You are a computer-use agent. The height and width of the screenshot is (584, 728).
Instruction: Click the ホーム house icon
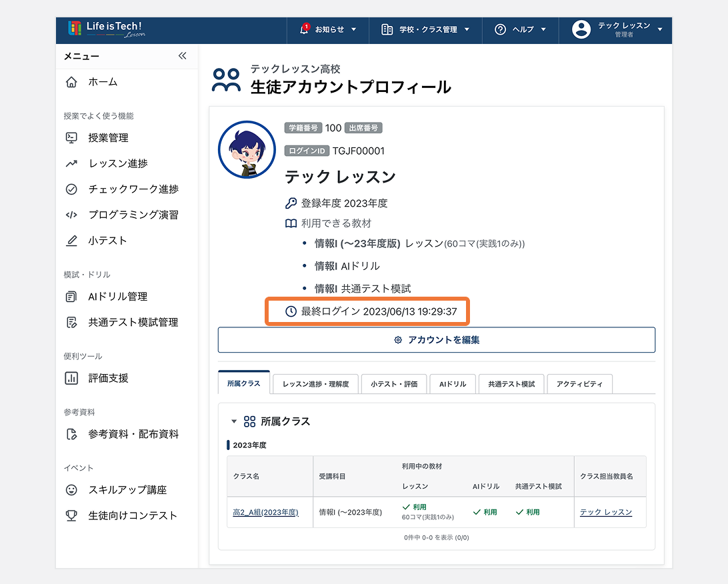coord(71,82)
